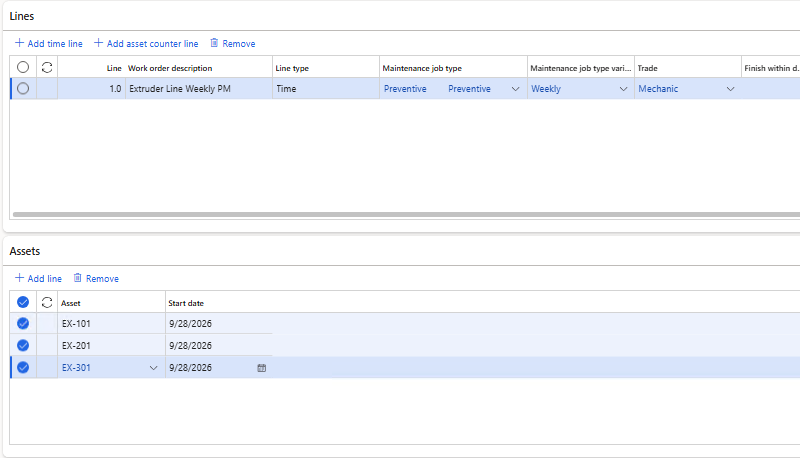
Task: Click the 9/28/2026 date for EX-201
Action: tap(218, 346)
